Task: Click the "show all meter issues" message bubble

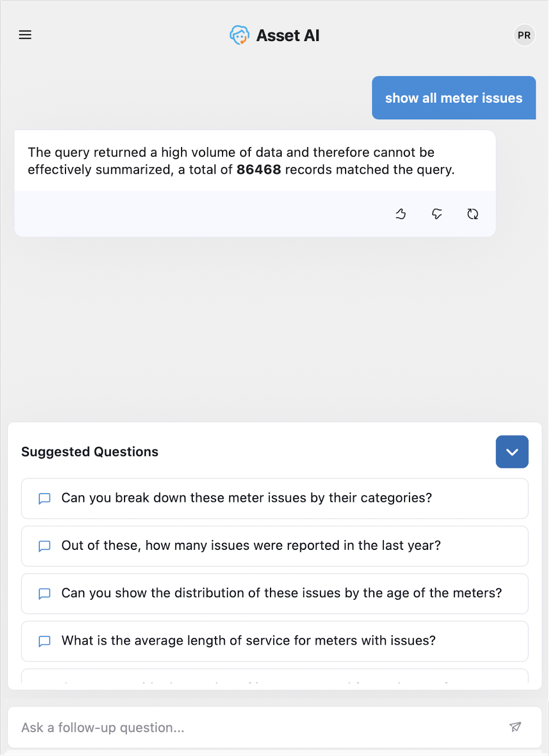Action: pos(454,98)
